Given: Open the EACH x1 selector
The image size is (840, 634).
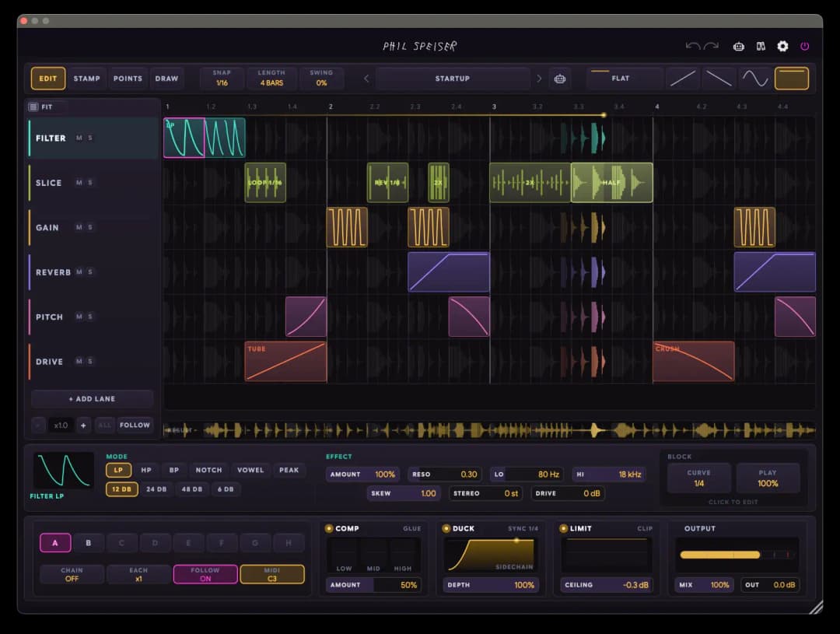Looking at the screenshot, I should (x=138, y=574).
